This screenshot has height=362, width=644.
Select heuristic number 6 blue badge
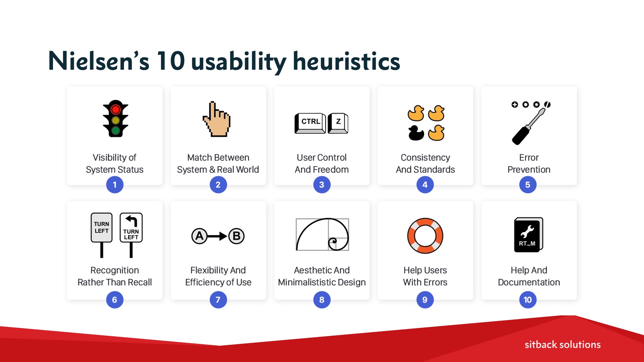pos(115,300)
